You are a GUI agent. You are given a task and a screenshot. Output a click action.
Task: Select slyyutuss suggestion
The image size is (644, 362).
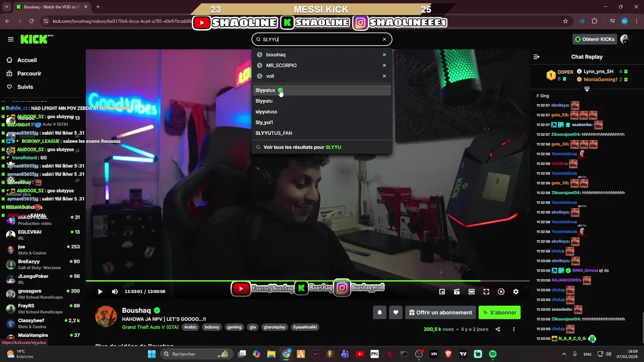click(x=321, y=112)
